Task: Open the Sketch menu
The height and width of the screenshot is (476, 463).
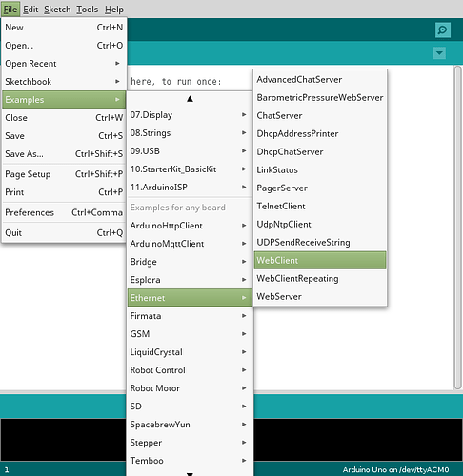Action: point(57,10)
